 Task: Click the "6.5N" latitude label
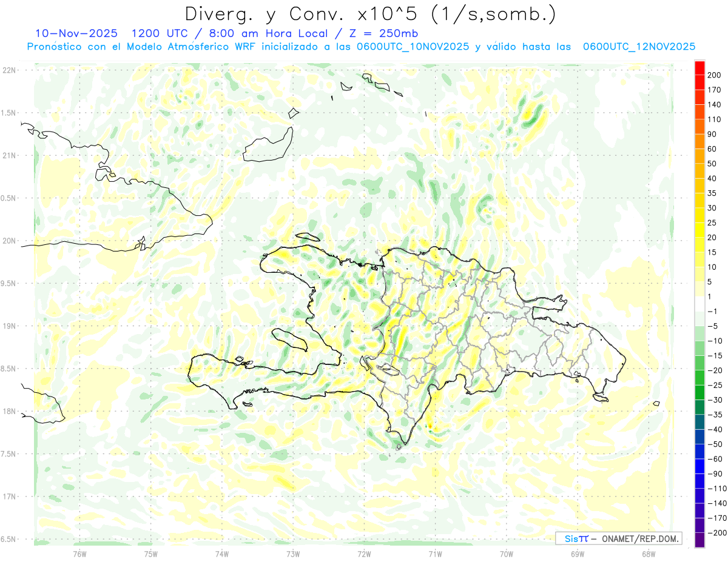pos(9,540)
